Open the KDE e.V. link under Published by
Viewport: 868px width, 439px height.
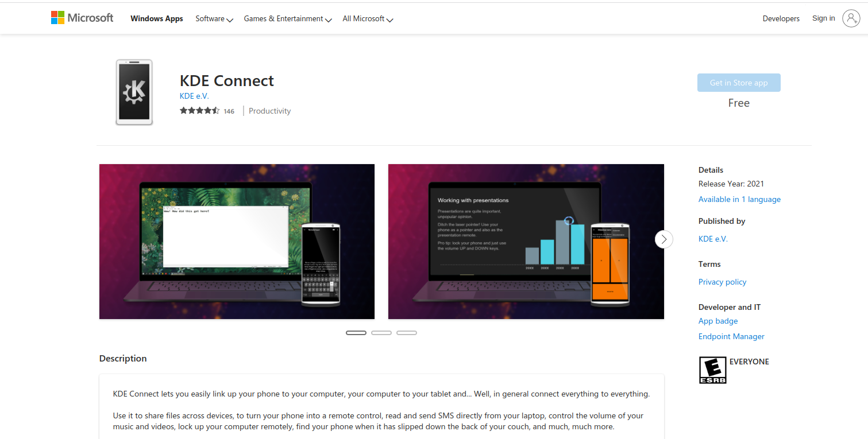click(713, 239)
